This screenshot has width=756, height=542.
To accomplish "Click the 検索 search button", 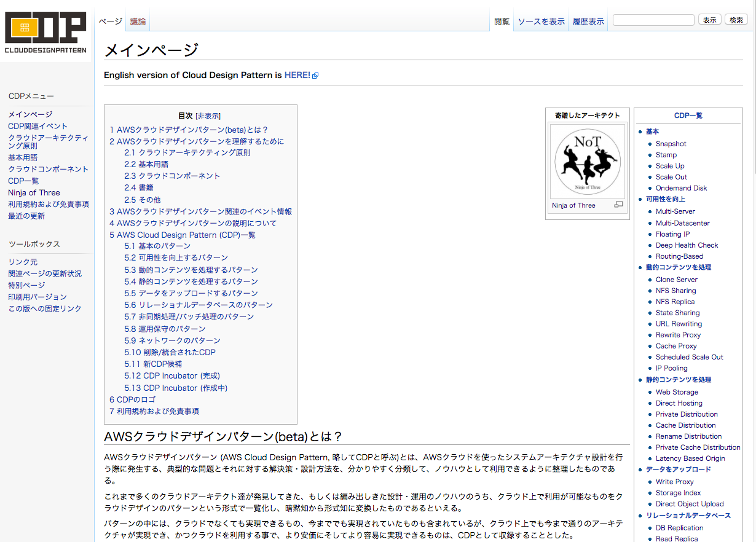I will 736,20.
